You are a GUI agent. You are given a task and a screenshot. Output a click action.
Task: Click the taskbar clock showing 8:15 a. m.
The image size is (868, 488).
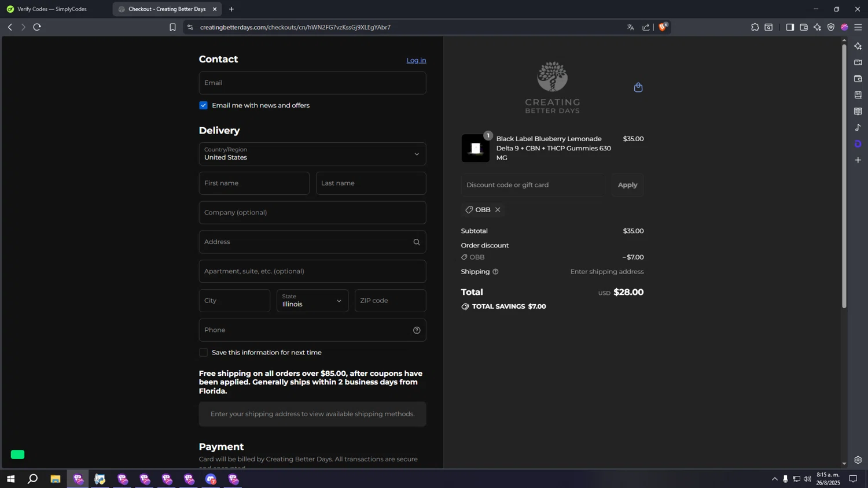tap(828, 479)
